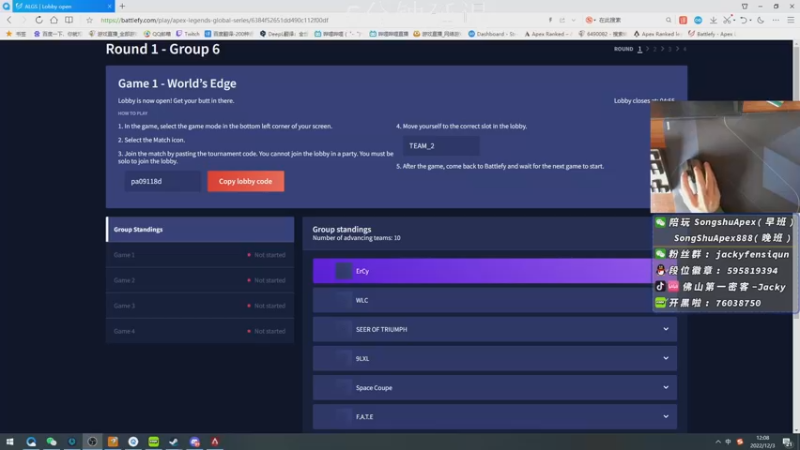This screenshot has height=450, width=800.
Task: Go to the browser home page
Action: [x=54, y=20]
